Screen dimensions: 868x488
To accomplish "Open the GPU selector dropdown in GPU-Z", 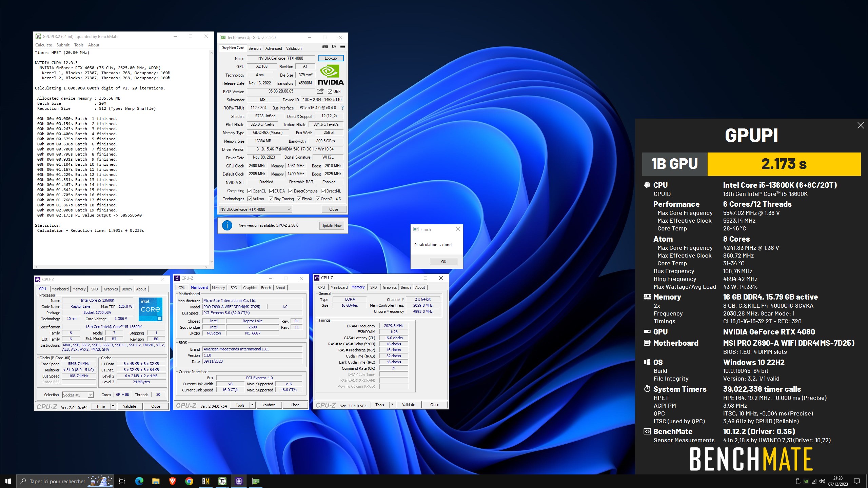I will coord(256,209).
